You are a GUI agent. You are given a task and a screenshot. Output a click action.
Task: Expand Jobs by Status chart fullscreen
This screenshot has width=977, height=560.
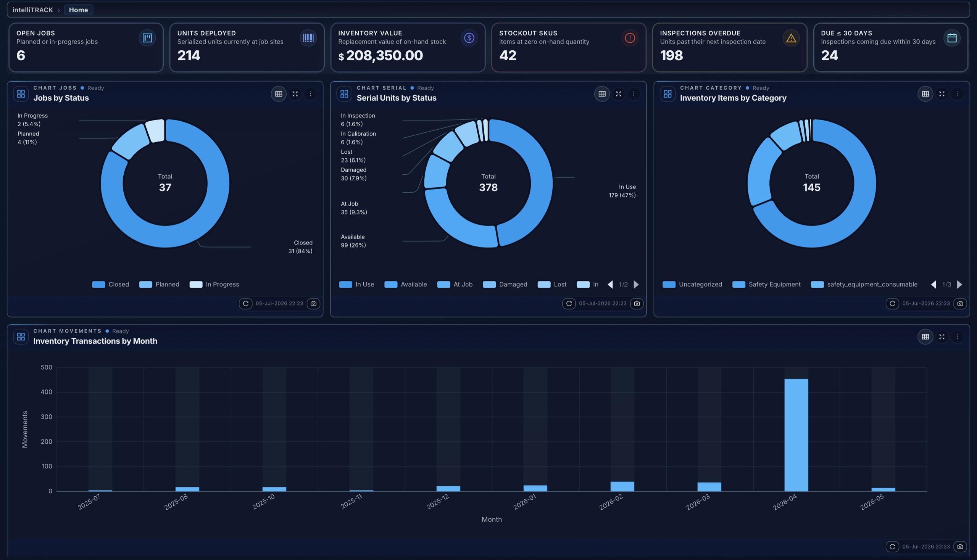coord(295,94)
